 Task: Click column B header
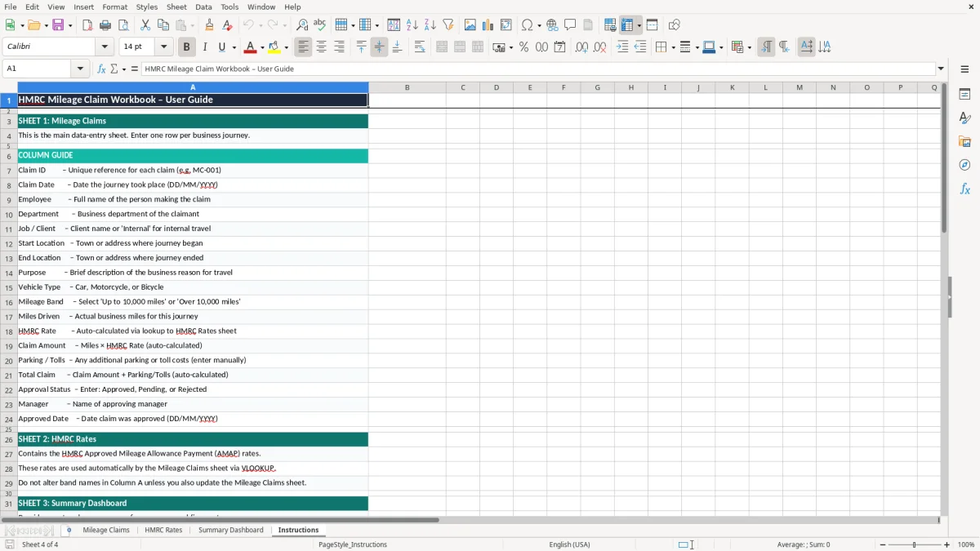click(407, 87)
